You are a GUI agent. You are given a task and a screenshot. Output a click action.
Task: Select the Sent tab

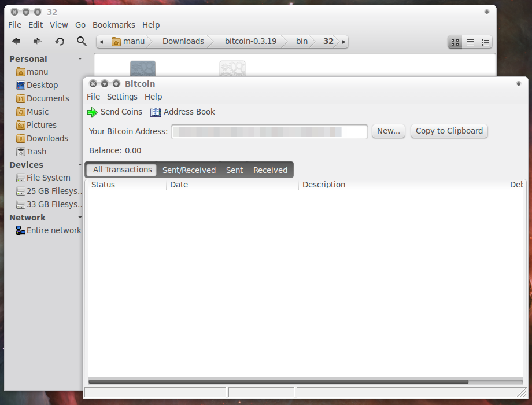point(234,170)
